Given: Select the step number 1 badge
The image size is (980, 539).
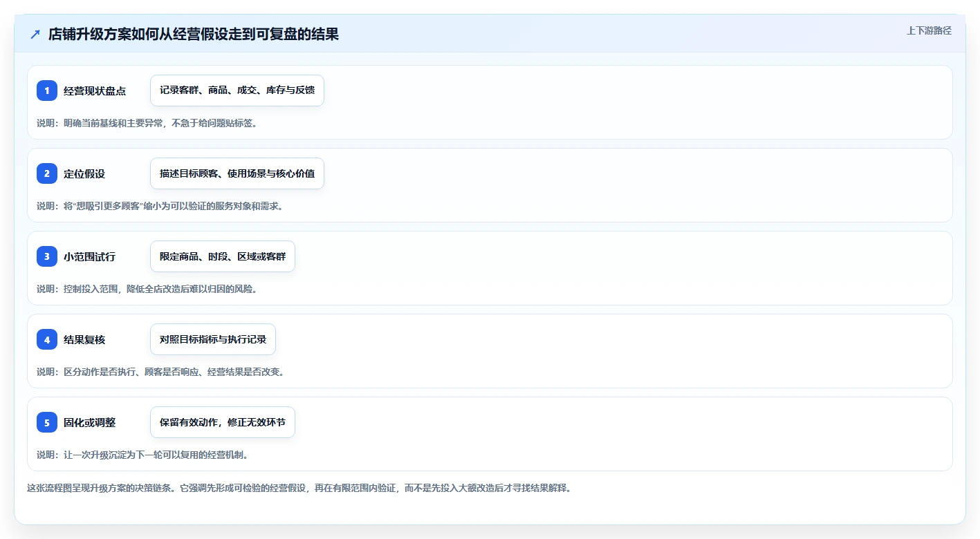Looking at the screenshot, I should [x=47, y=91].
